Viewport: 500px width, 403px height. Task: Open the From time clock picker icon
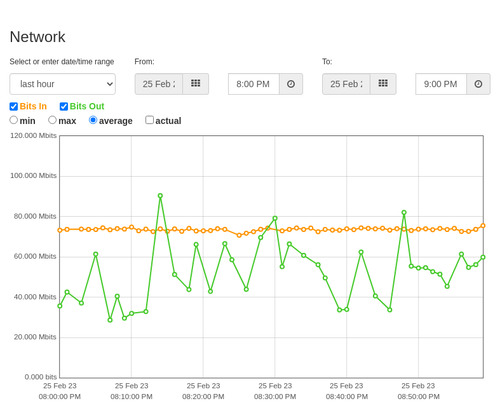[291, 84]
